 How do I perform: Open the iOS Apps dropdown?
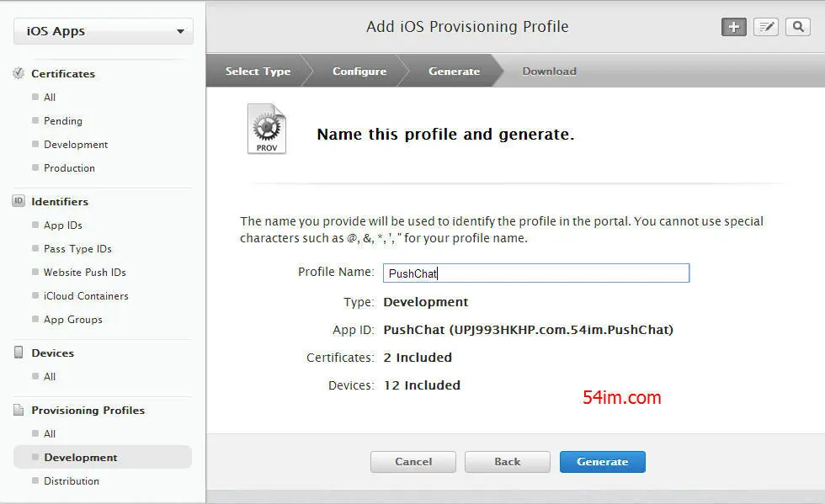(103, 31)
